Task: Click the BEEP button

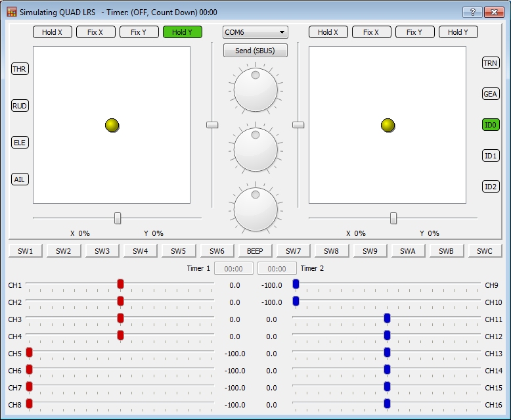Action: tap(255, 251)
